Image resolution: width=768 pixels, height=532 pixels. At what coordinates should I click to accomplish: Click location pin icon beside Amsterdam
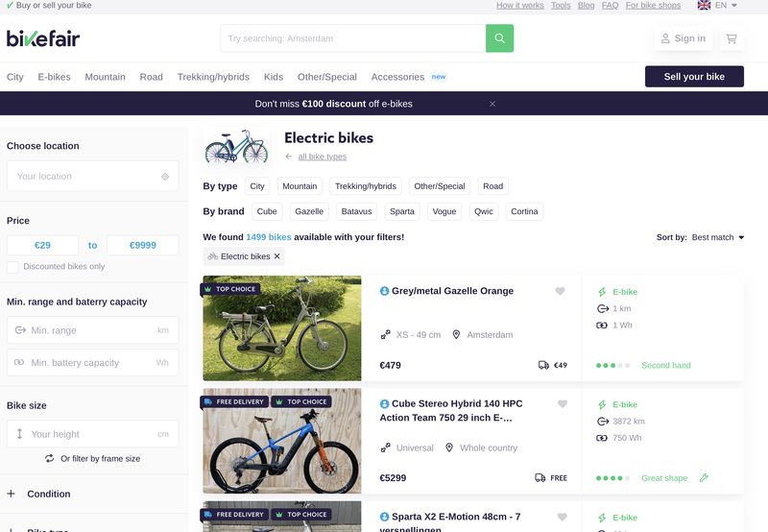(456, 334)
